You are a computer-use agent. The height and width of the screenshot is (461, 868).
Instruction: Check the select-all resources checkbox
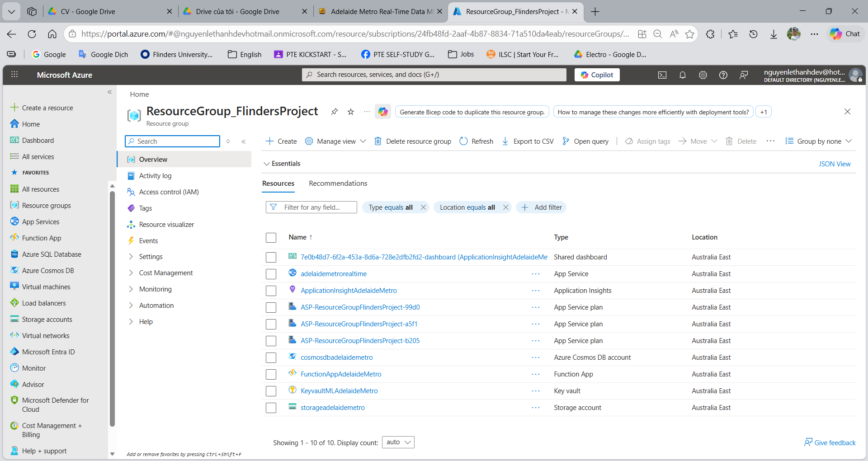tap(271, 237)
